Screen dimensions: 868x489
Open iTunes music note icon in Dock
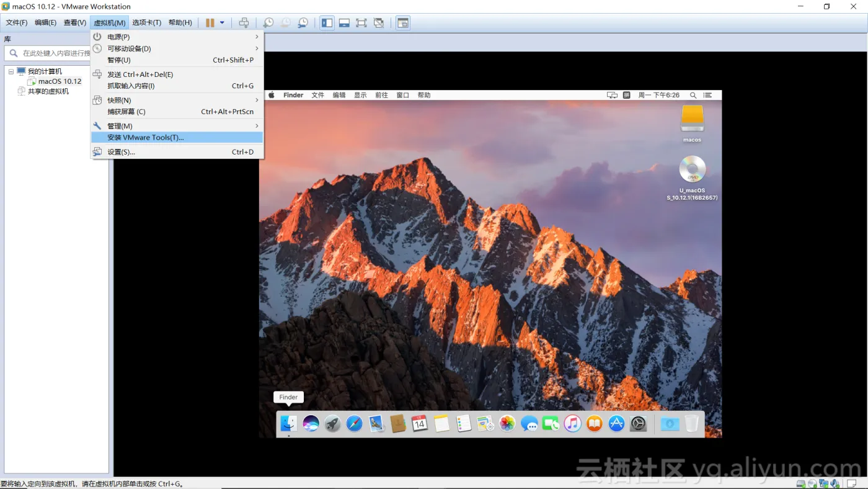point(572,424)
